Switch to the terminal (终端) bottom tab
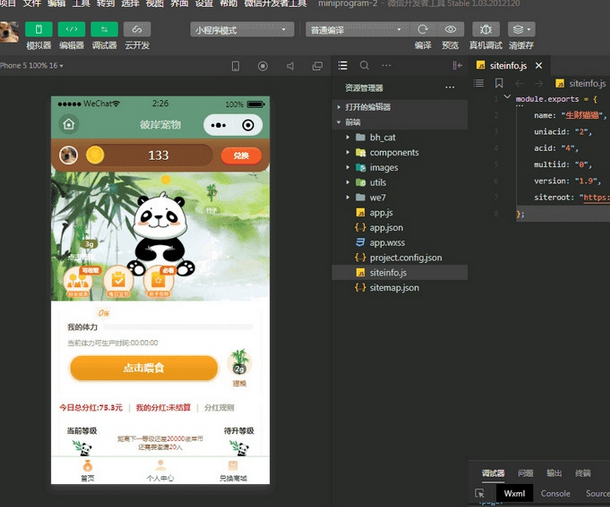 point(583,473)
